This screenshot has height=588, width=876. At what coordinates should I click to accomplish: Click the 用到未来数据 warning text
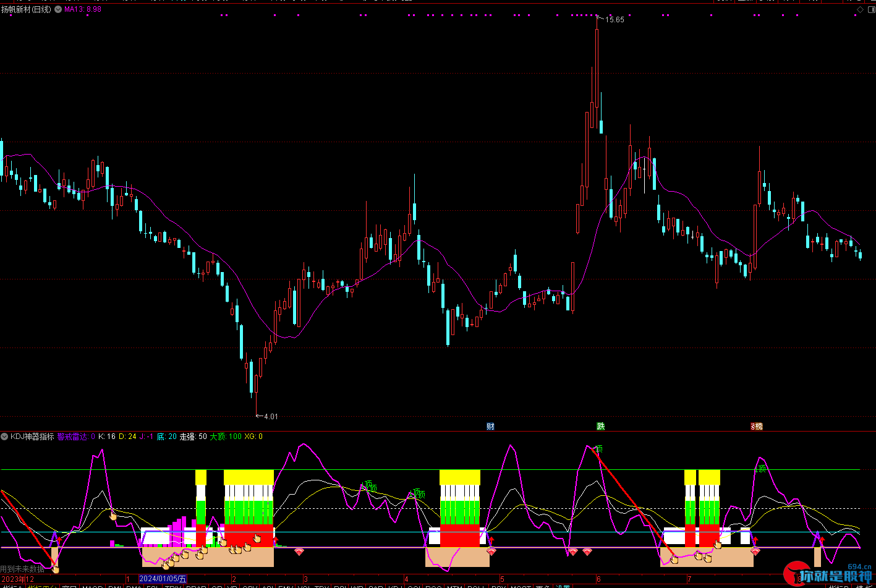click(22, 569)
